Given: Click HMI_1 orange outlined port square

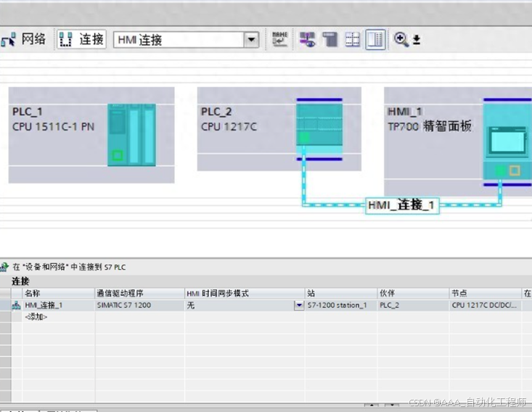Looking at the screenshot, I should pos(515,170).
